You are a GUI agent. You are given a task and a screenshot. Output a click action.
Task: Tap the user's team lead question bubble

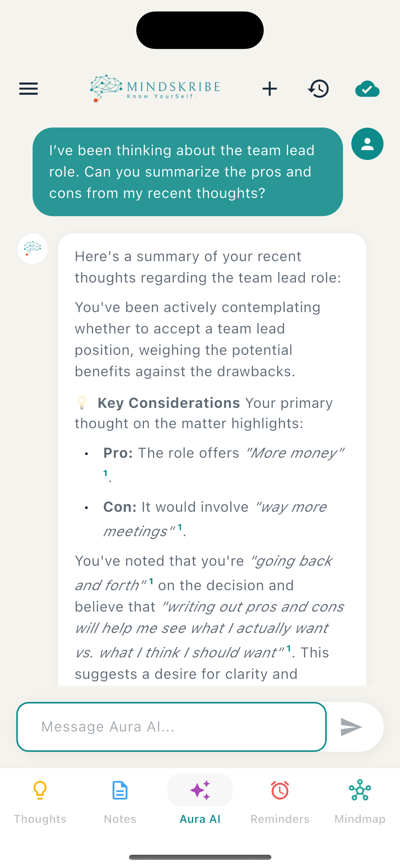pyautogui.click(x=188, y=172)
